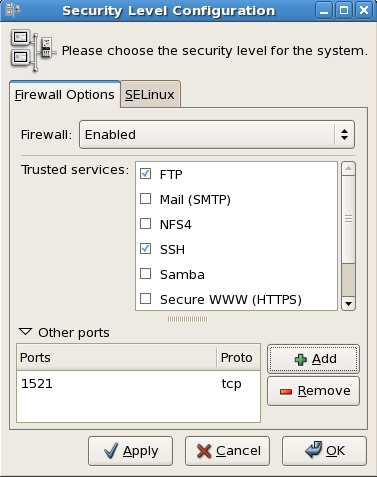Screen dimensions: 377x477
Task: Sort by the Ports column header
Action: tap(117, 358)
